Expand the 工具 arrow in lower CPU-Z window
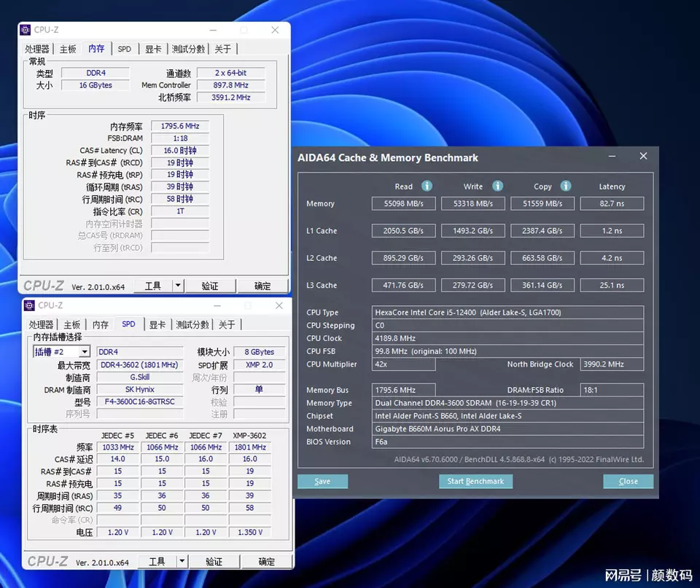Screen dimensions: 700x588 click(x=182, y=561)
